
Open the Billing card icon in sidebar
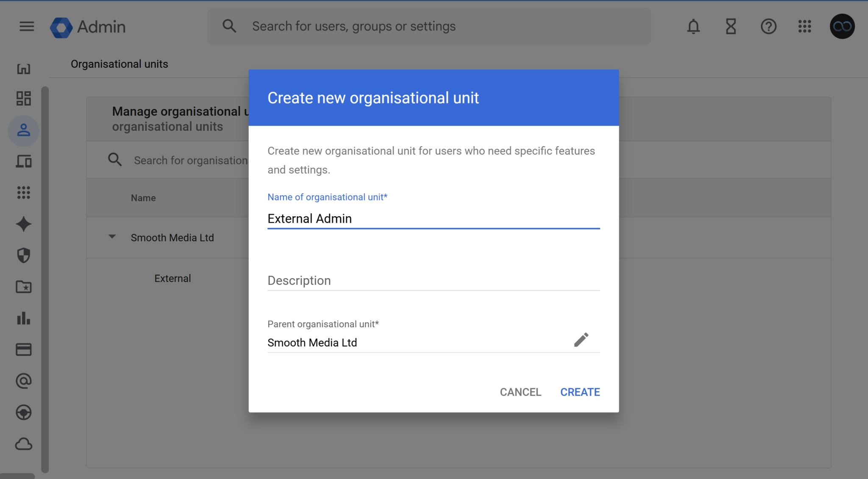[24, 349]
